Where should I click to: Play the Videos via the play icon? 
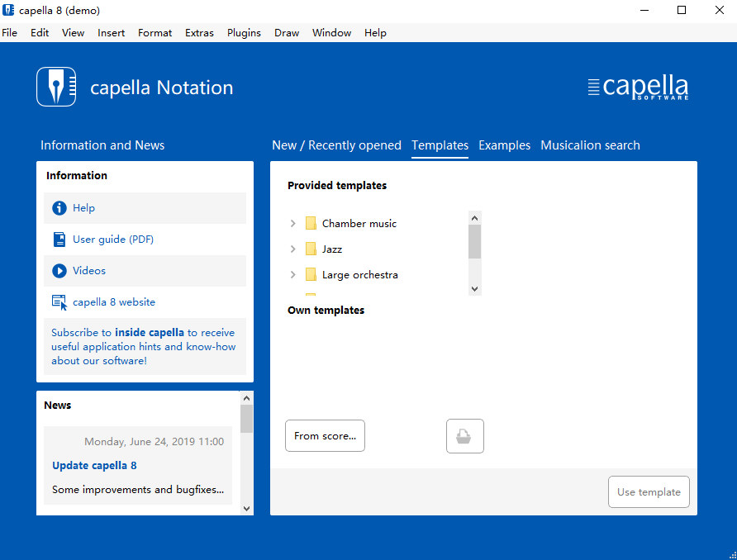pyautogui.click(x=59, y=270)
